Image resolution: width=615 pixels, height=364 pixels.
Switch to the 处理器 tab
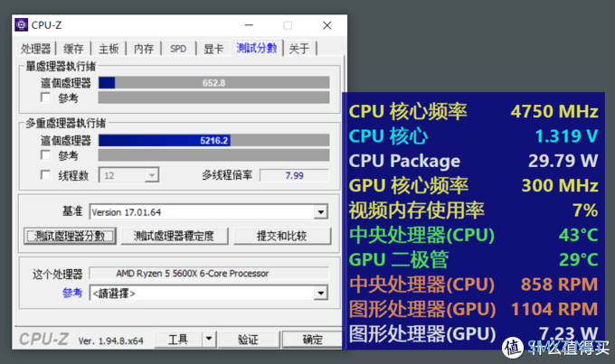pos(35,49)
